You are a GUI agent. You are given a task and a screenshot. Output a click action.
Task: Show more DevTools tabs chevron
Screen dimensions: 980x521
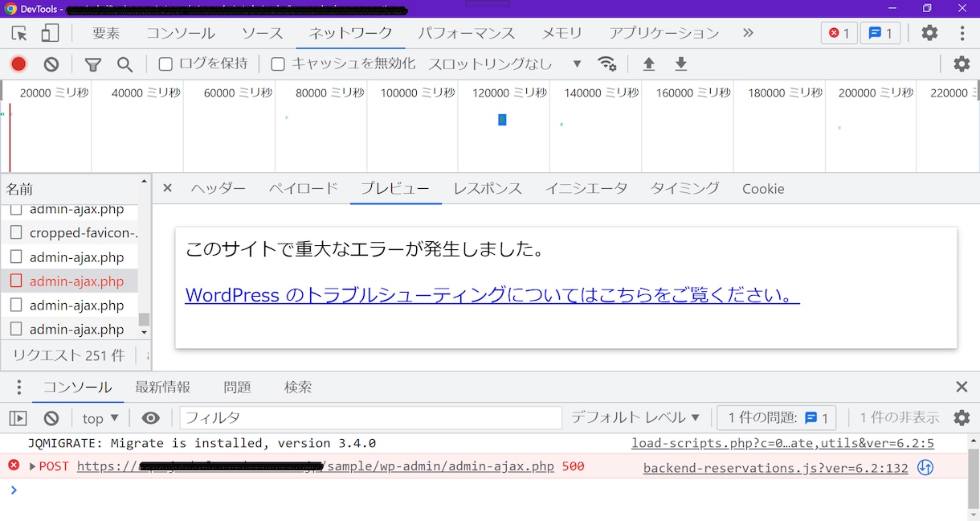coord(748,33)
